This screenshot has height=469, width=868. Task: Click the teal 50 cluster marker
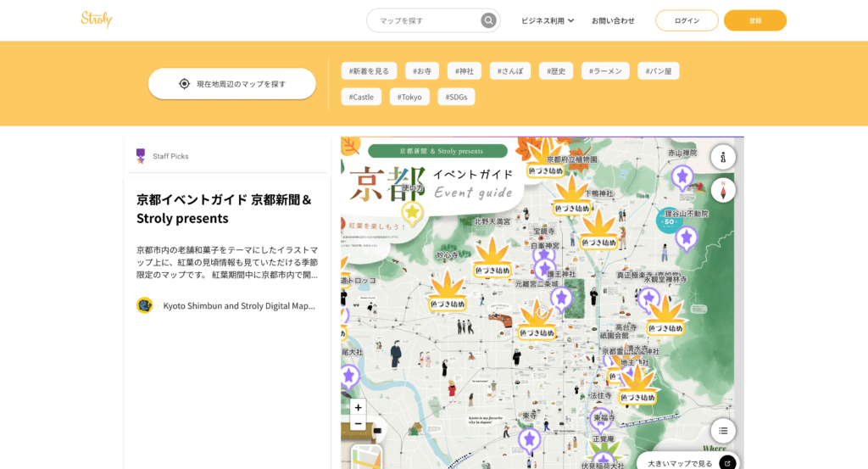(x=669, y=221)
